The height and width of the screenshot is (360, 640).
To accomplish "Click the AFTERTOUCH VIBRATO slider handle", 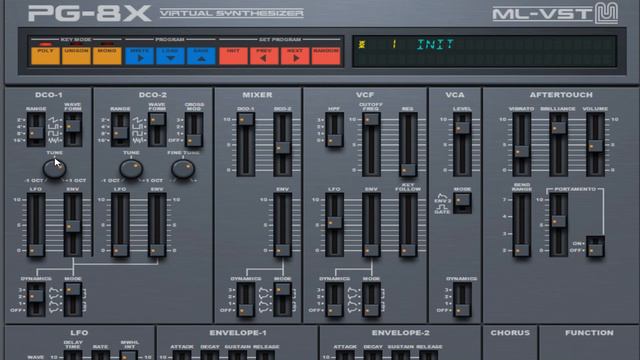I will click(x=522, y=151).
